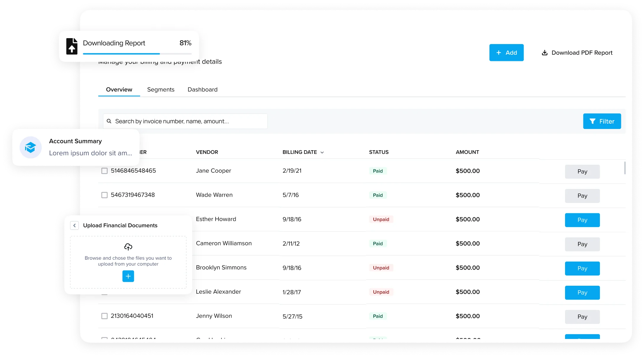Click the funnel icon on Filter button
Image resolution: width=644 pixels, height=357 pixels.
[592, 121]
